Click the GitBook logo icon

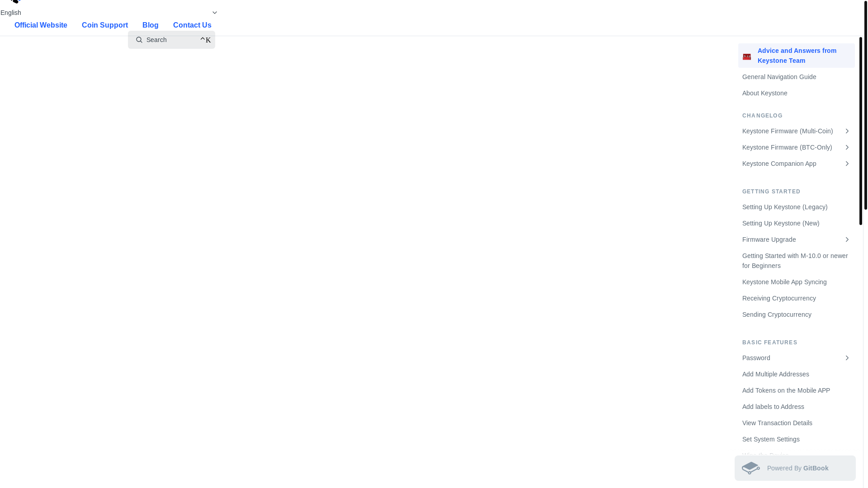click(751, 468)
